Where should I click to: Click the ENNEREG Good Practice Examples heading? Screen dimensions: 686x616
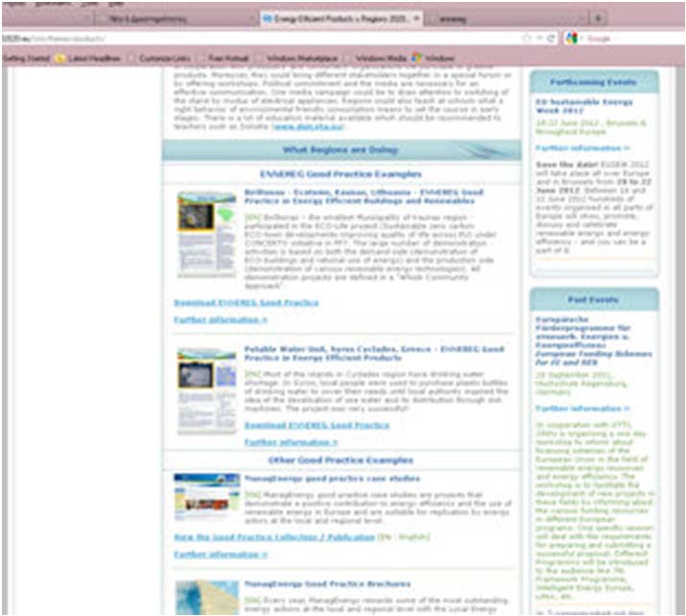(341, 174)
